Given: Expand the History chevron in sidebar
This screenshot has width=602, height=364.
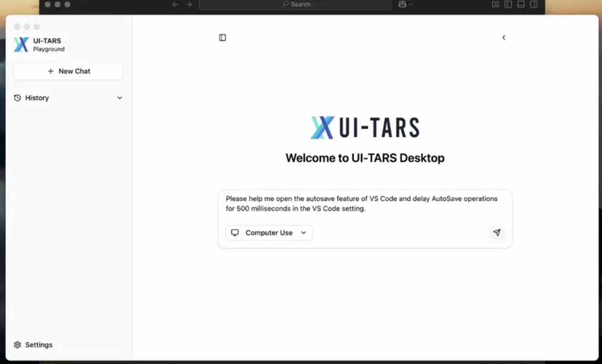Looking at the screenshot, I should 119,98.
